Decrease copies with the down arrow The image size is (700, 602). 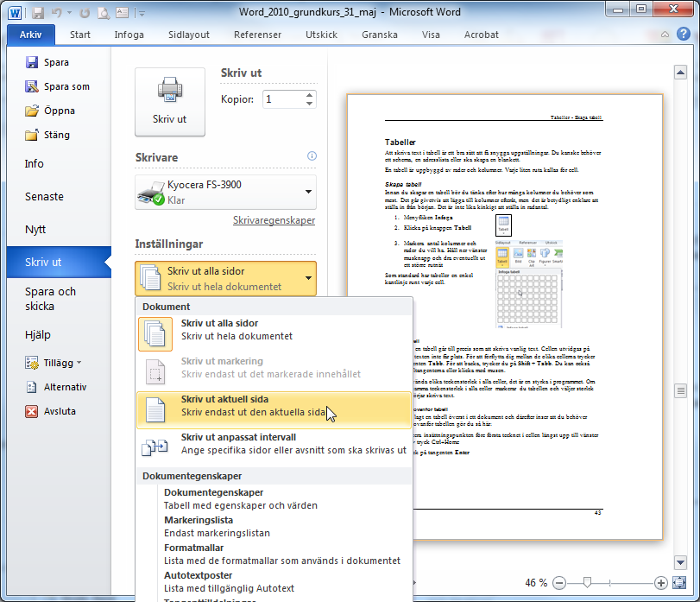pos(309,104)
